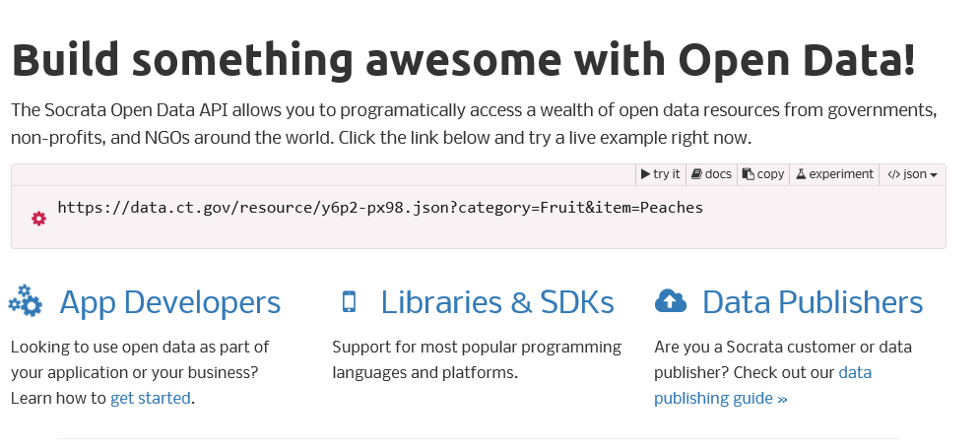
Task: Click the gears icon next to App Developers
Action: click(x=26, y=300)
